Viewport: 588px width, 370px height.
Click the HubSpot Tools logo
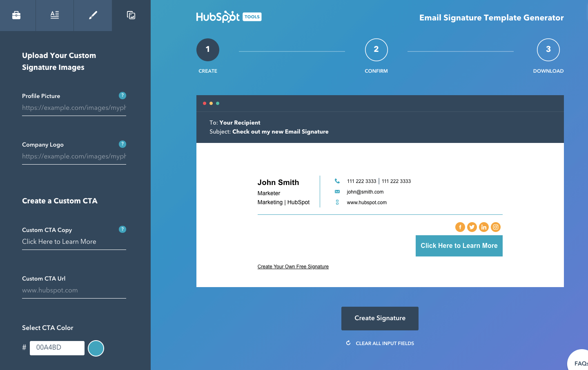[229, 17]
